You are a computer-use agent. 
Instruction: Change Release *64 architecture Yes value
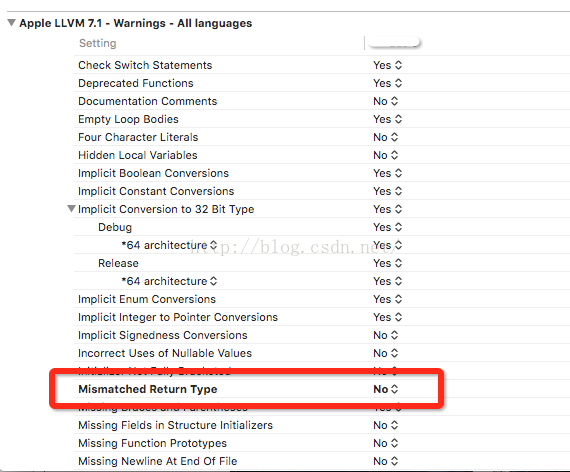(388, 281)
